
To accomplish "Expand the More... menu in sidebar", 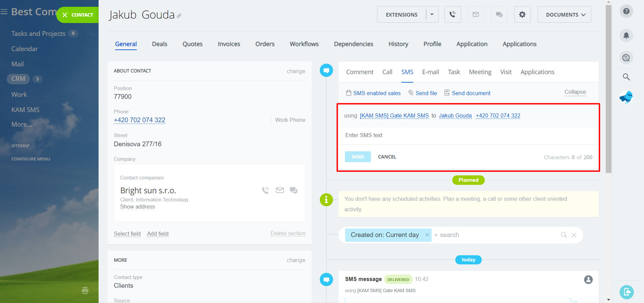I will pos(23,124).
